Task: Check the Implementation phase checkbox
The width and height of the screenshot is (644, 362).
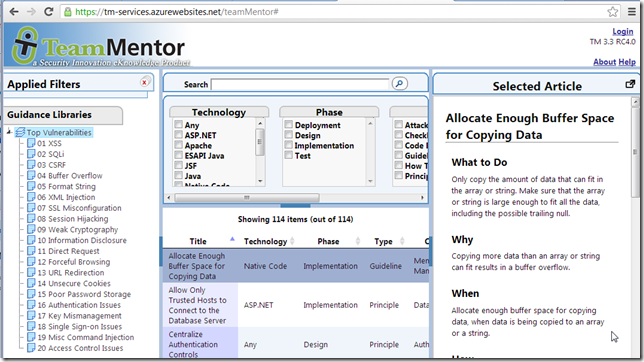Action: tap(289, 145)
